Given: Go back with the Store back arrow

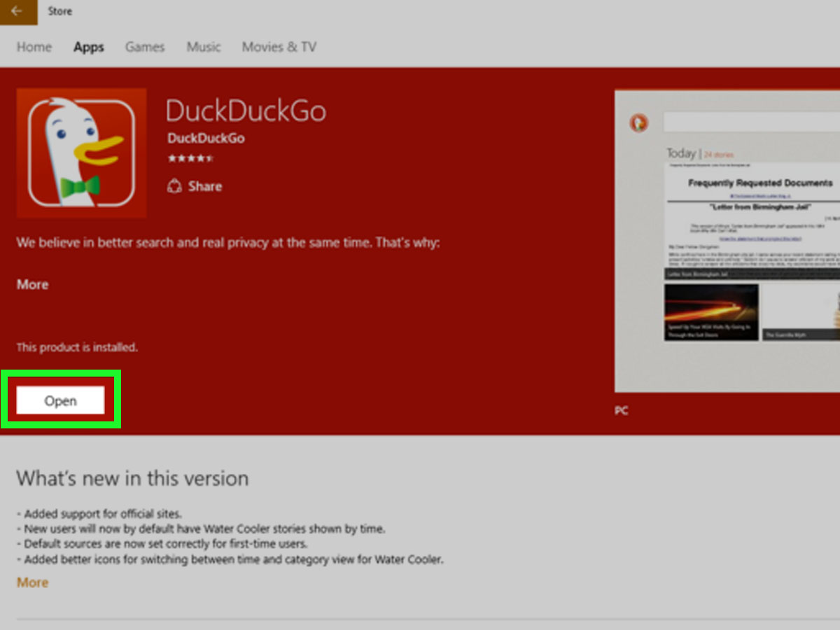Looking at the screenshot, I should tap(18, 12).
